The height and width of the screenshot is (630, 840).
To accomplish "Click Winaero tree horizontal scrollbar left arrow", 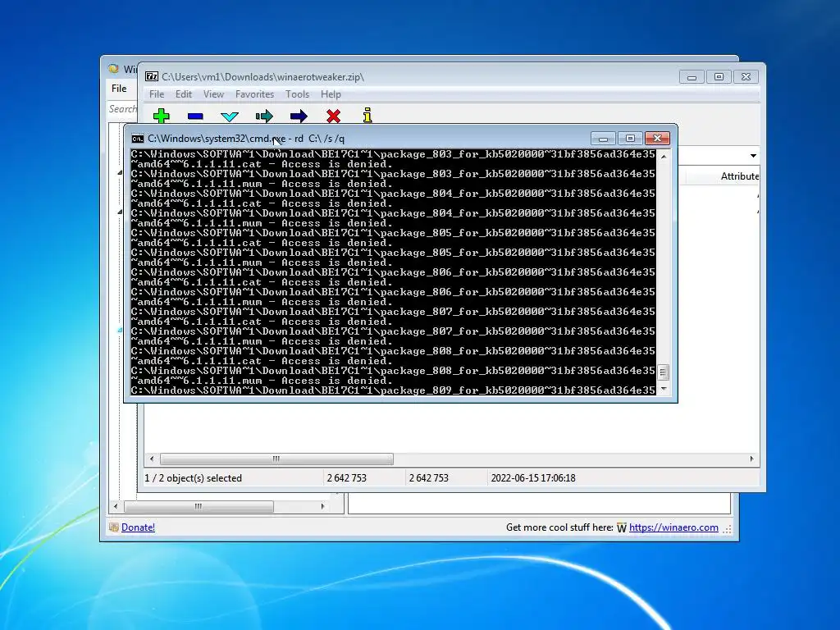I will coord(116,506).
